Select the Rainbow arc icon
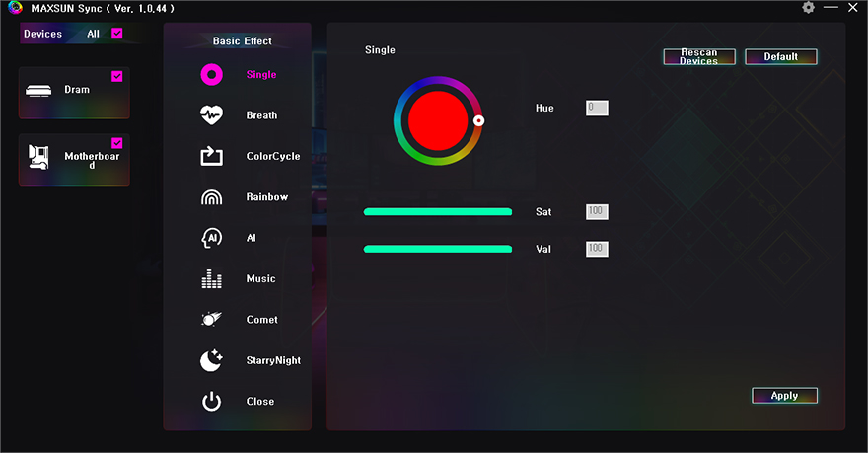The width and height of the screenshot is (868, 453). point(211,197)
